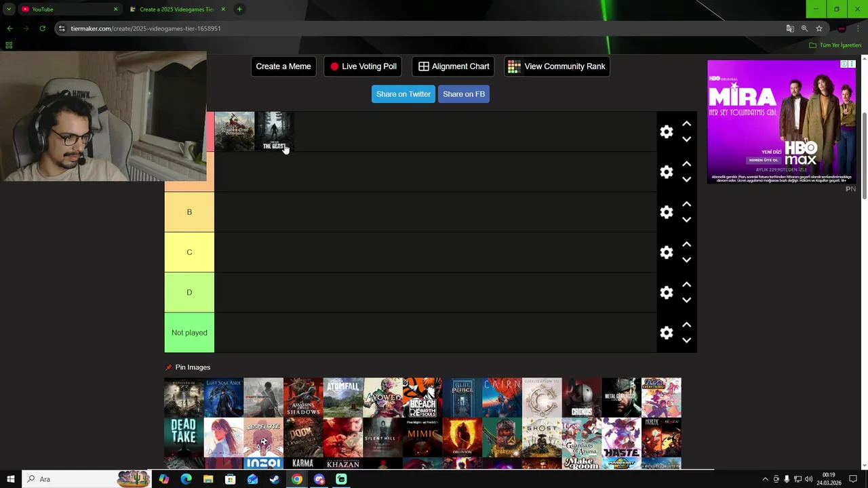
Task: Pick the Atomfall game cover
Action: pos(343,397)
